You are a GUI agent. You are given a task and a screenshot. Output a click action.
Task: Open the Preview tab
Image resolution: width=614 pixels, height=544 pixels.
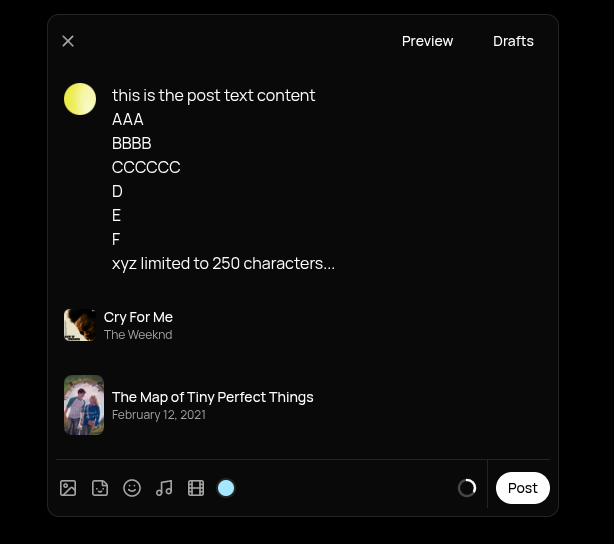427,41
